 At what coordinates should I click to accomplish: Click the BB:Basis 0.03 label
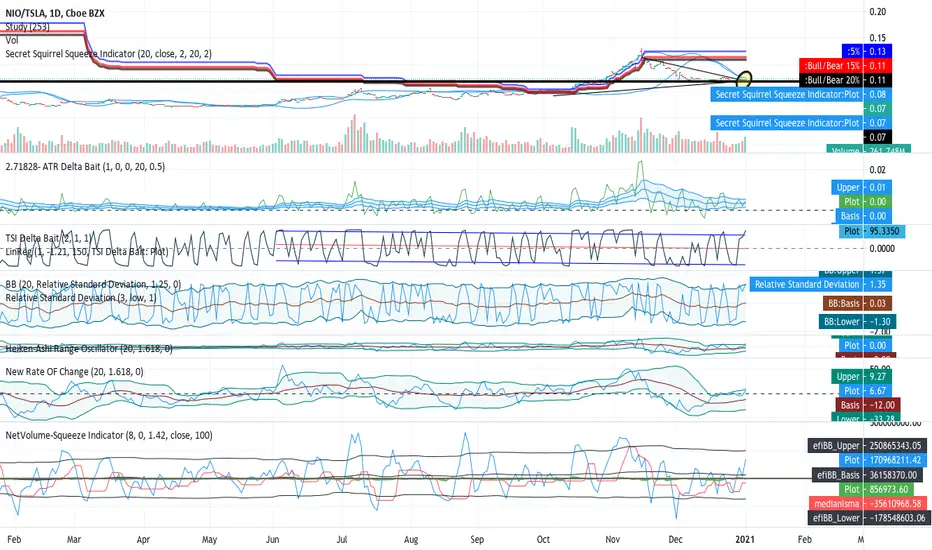pos(857,303)
